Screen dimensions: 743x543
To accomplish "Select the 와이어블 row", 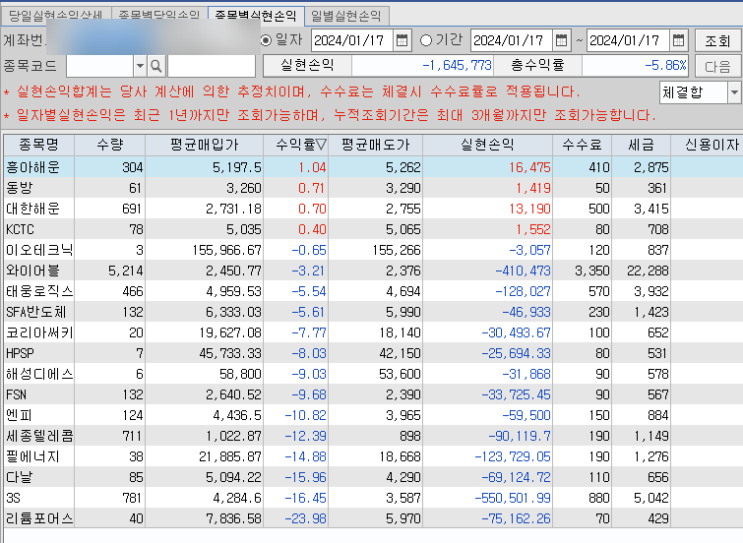I will pos(373,271).
